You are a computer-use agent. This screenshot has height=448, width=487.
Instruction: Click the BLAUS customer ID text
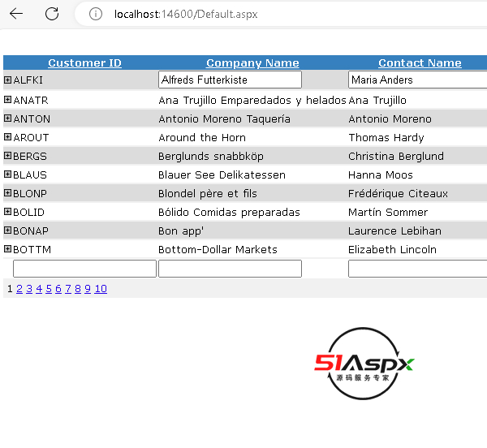(30, 174)
